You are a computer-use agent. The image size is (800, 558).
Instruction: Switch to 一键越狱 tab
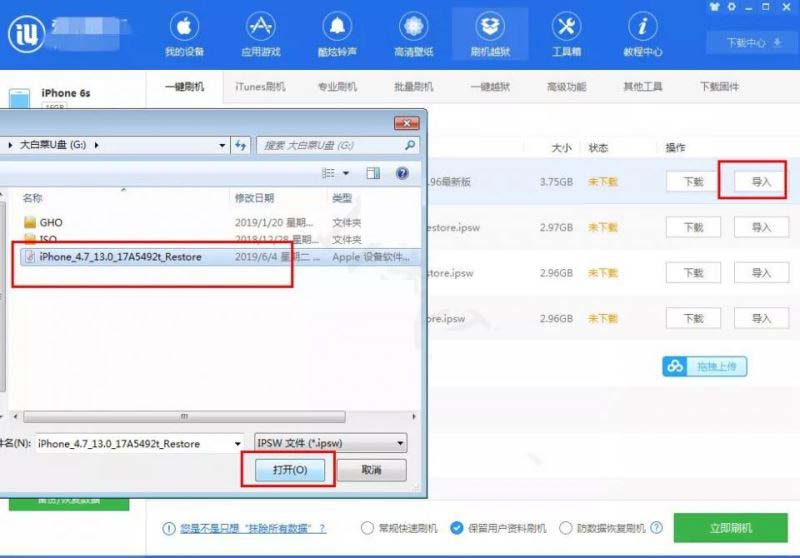[490, 87]
